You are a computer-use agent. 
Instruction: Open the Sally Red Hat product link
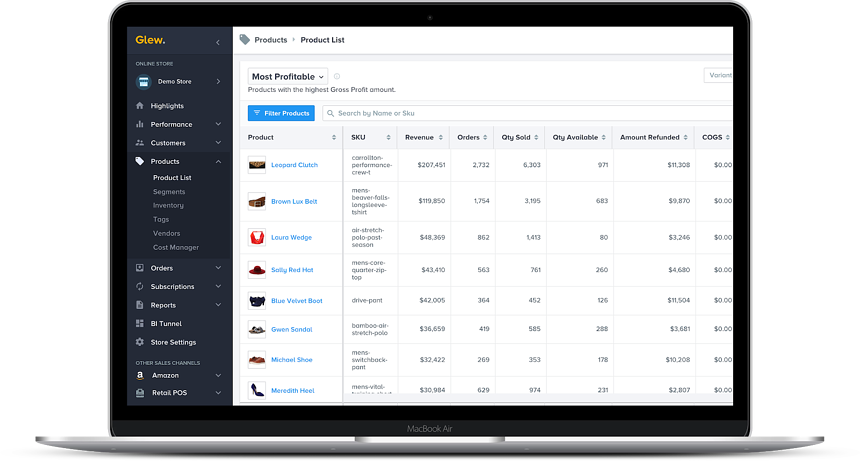[x=292, y=270]
